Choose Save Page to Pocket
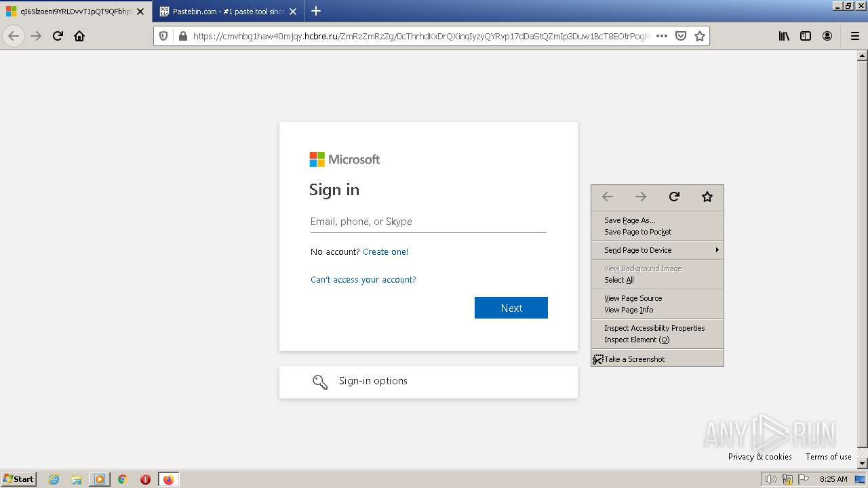 [x=657, y=232]
